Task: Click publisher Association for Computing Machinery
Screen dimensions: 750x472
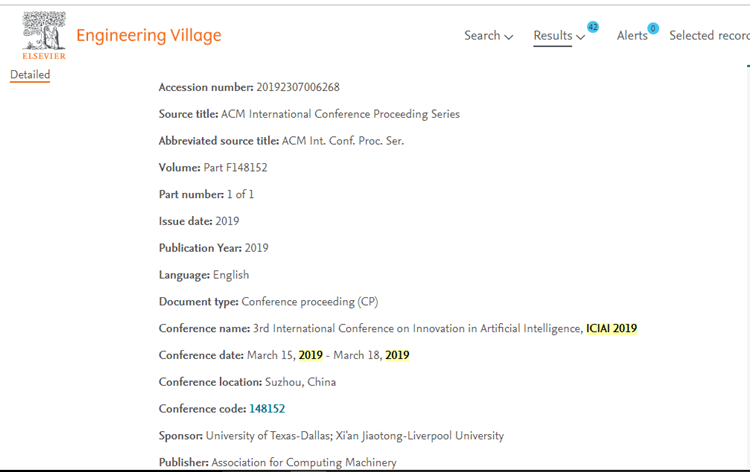Action: click(x=304, y=462)
